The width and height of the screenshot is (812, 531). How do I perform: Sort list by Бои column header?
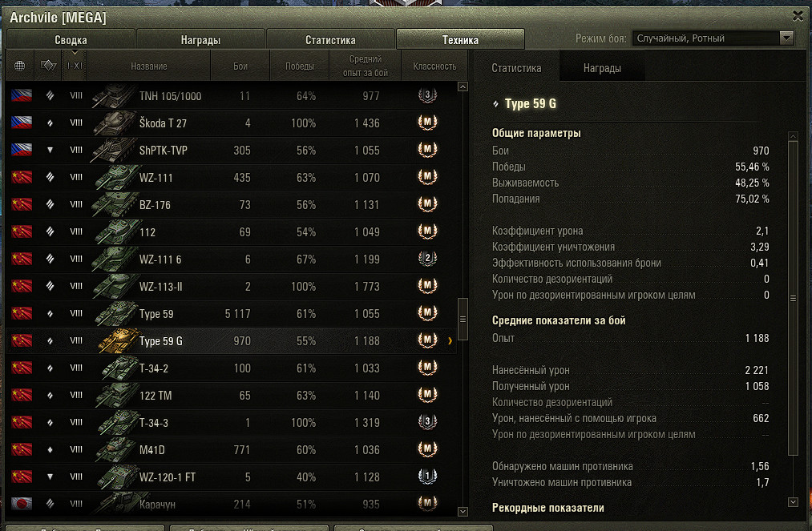240,66
